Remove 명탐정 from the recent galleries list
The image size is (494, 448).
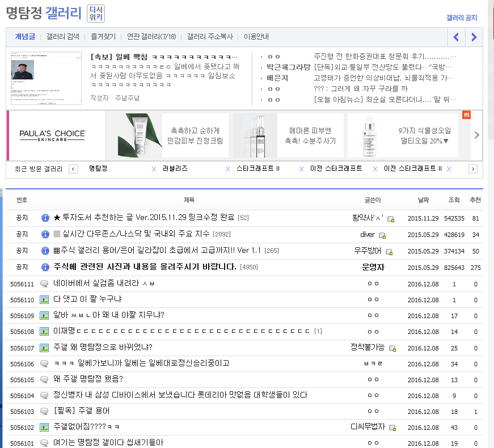click(154, 169)
